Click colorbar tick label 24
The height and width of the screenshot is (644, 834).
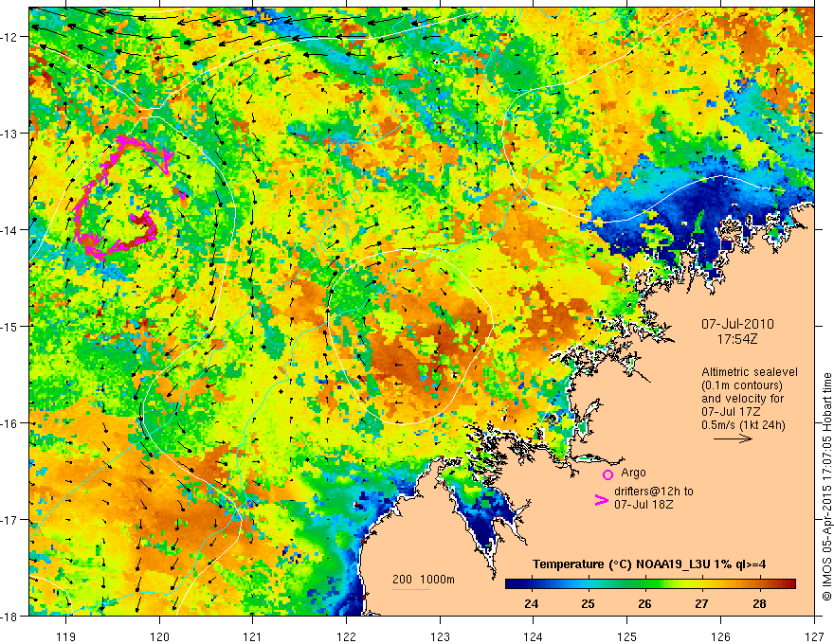pos(531,603)
